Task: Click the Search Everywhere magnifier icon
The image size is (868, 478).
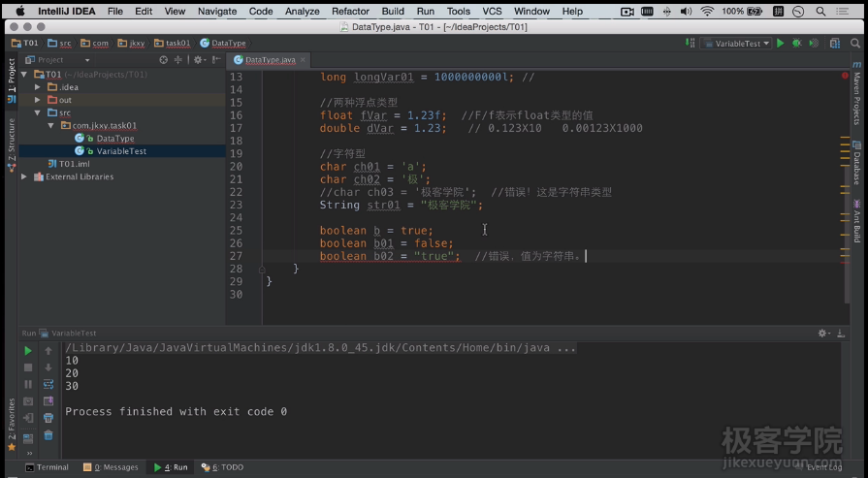Action: click(x=855, y=44)
